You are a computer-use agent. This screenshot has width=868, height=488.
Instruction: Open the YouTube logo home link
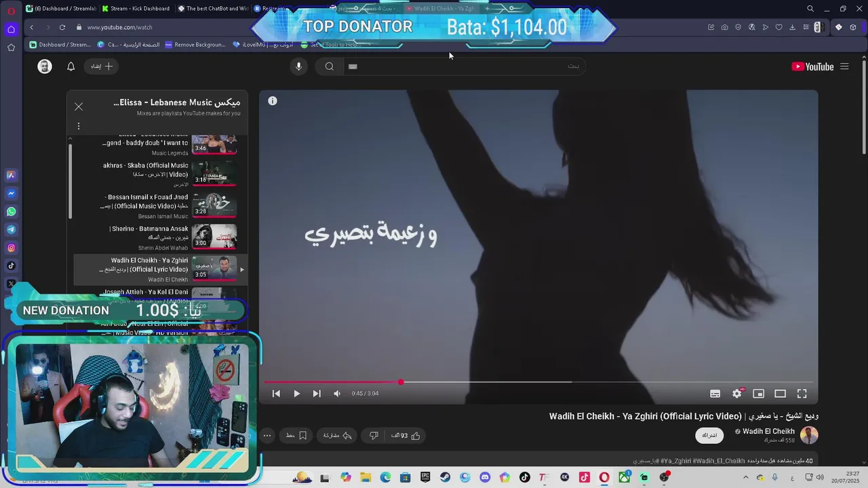point(812,66)
